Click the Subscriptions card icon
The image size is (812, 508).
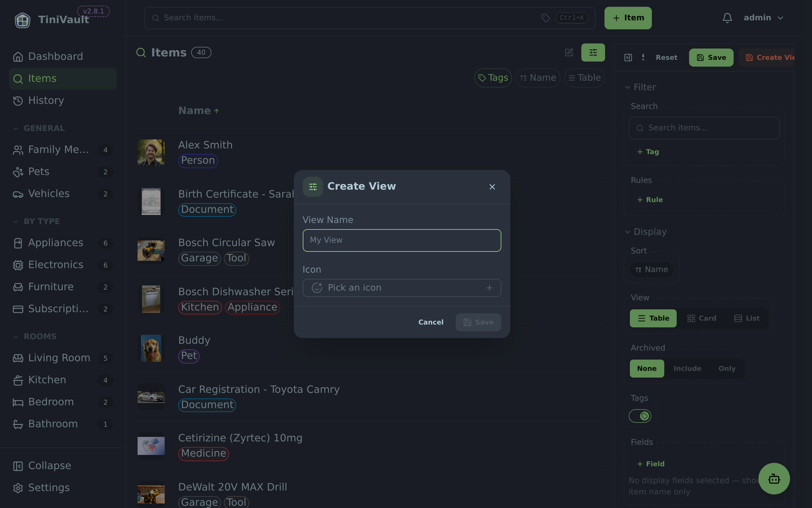tap(18, 309)
